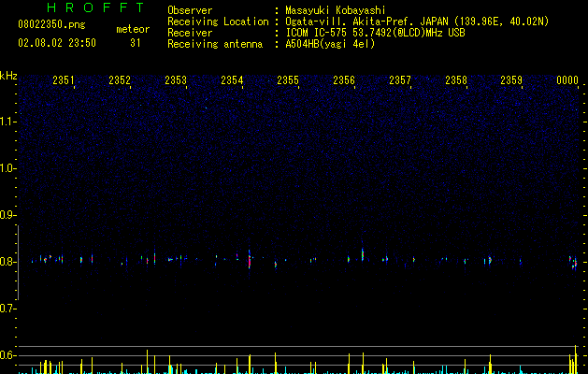This screenshot has width=588, height=374.
Task: Click the 2355 time marker
Action: pos(288,79)
